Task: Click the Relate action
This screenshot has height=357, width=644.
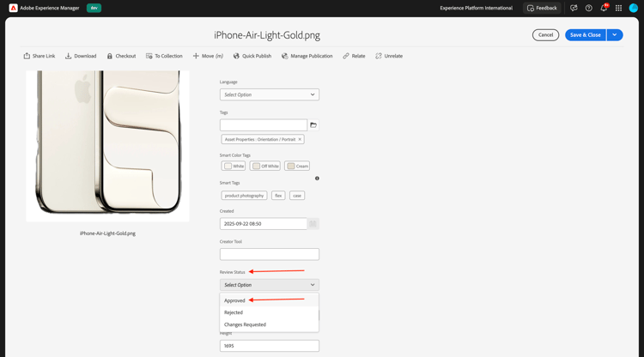Action: coord(354,56)
